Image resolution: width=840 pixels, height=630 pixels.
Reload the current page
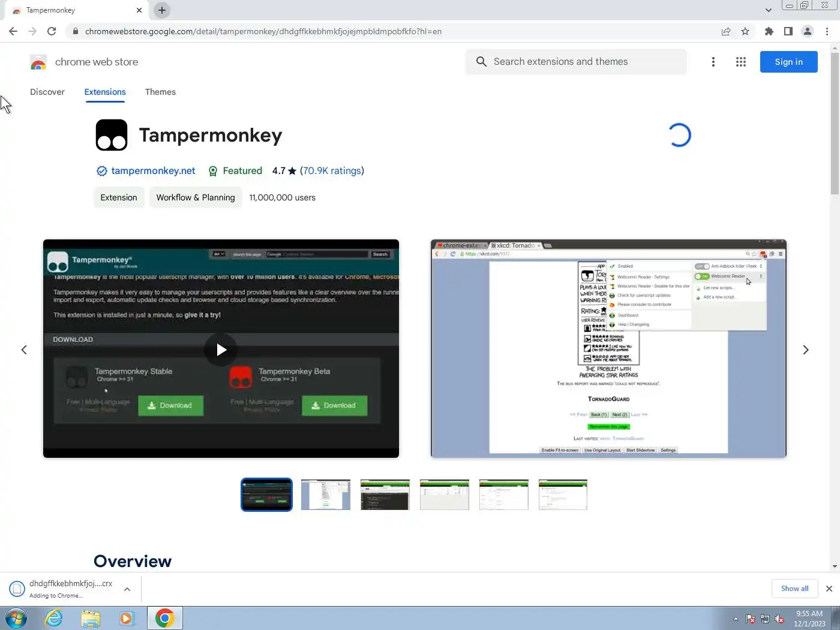pyautogui.click(x=52, y=31)
